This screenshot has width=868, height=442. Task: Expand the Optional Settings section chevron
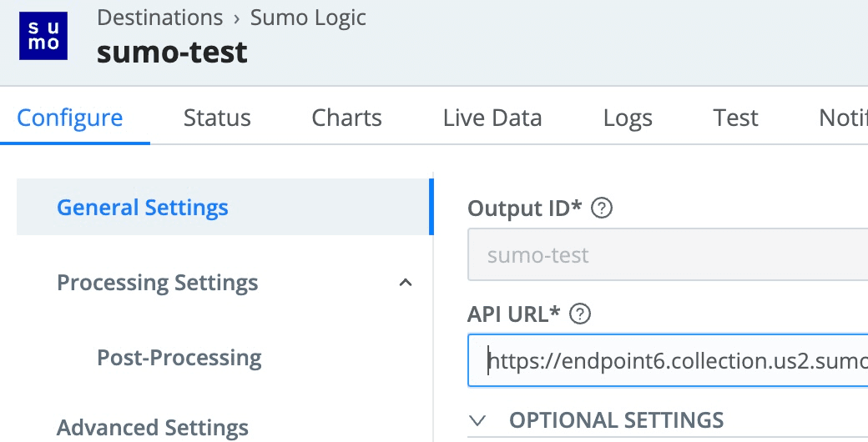477,419
